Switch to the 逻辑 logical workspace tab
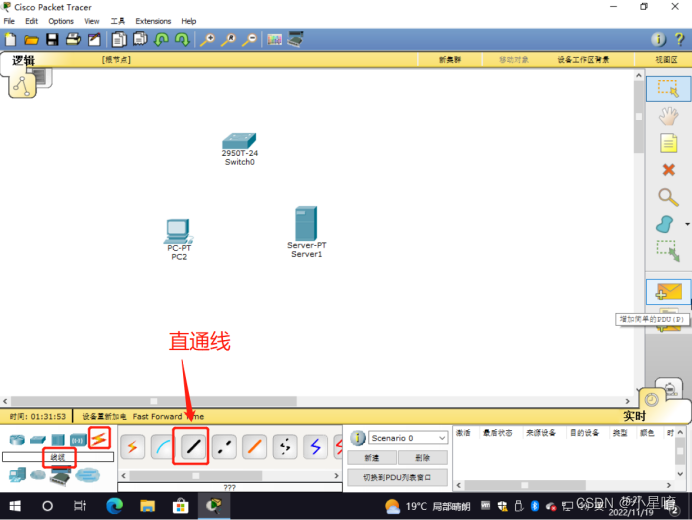This screenshot has height=520, width=692. tap(23, 60)
